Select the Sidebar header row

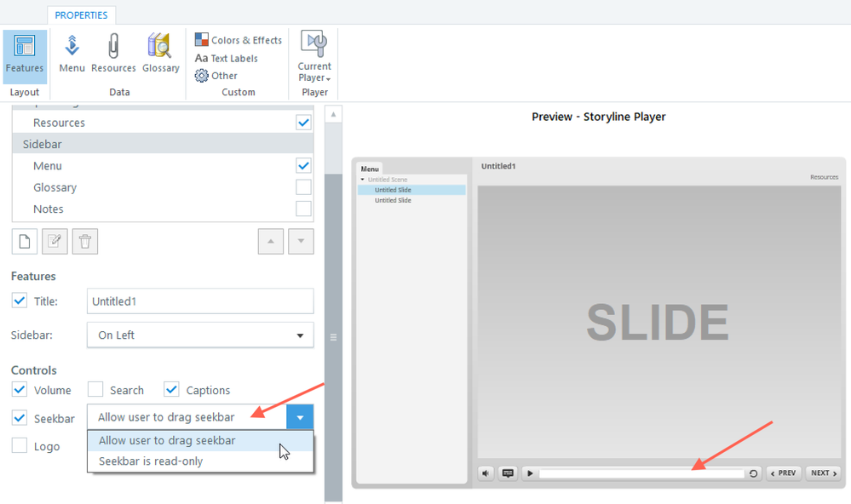pos(163,144)
